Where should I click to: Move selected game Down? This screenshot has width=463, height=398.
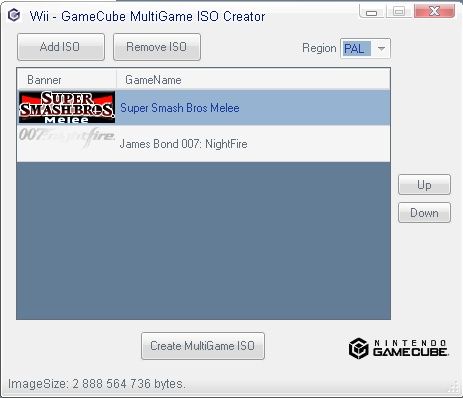point(424,213)
